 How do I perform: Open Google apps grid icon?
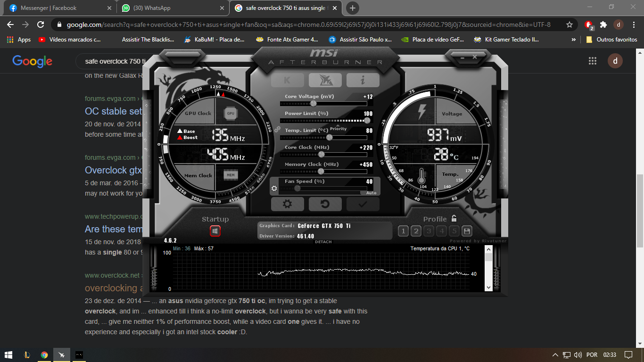pos(592,61)
